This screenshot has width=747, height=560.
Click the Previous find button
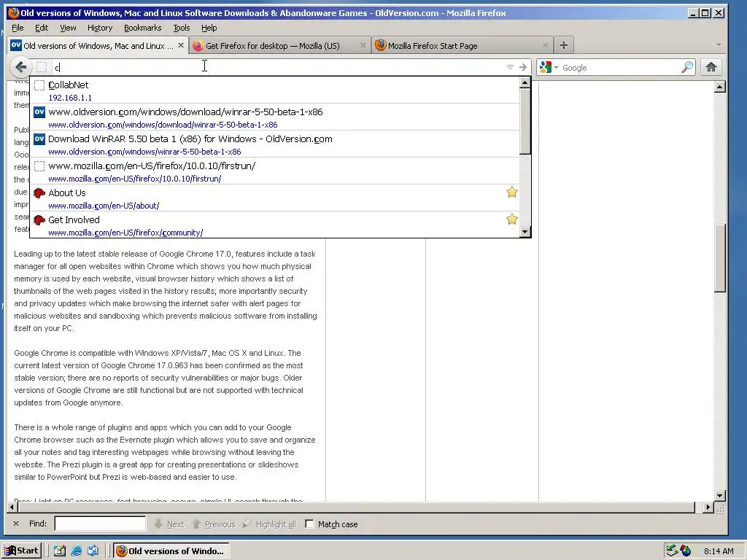point(214,524)
